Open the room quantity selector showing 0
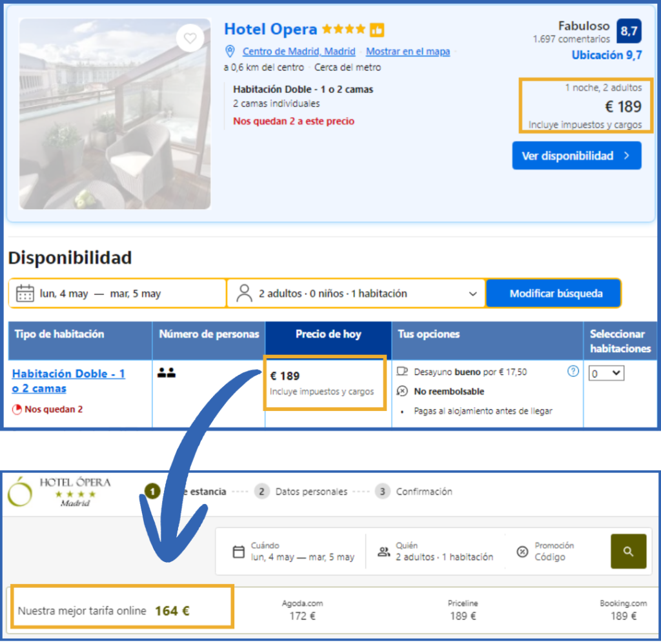The height and width of the screenshot is (644, 661). pos(606,373)
